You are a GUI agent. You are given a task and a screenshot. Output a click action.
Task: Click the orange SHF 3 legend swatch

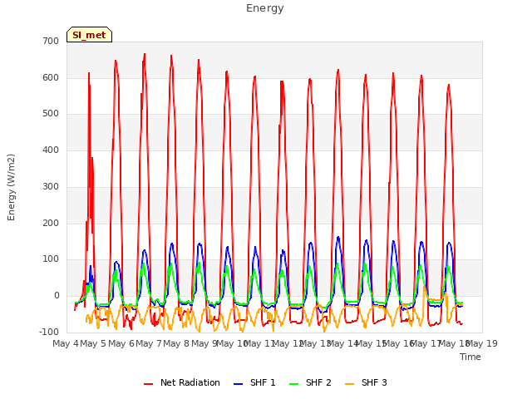pos(349,384)
